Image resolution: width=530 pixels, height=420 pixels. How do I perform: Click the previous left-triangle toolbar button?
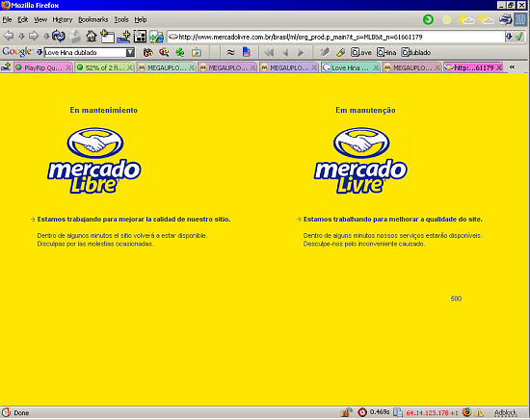click(285, 53)
